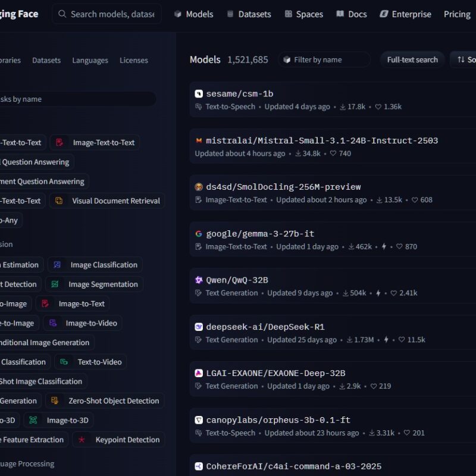
Task: Click the Enterprise icon in navbar
Action: [x=384, y=14]
